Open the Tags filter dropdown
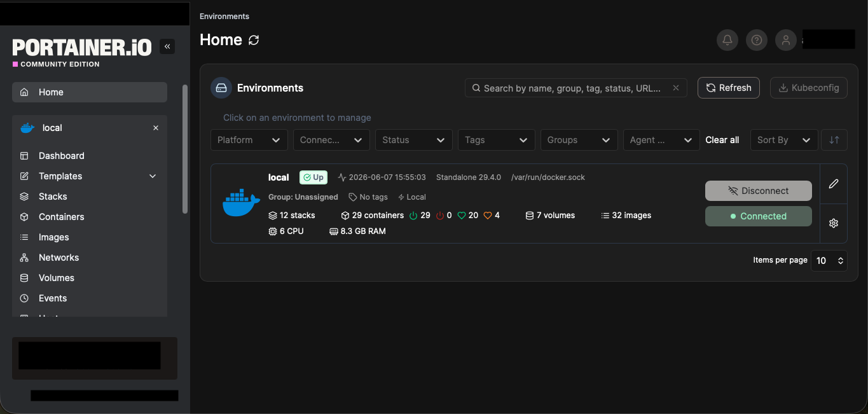Screen dimensions: 868x414 497,140
